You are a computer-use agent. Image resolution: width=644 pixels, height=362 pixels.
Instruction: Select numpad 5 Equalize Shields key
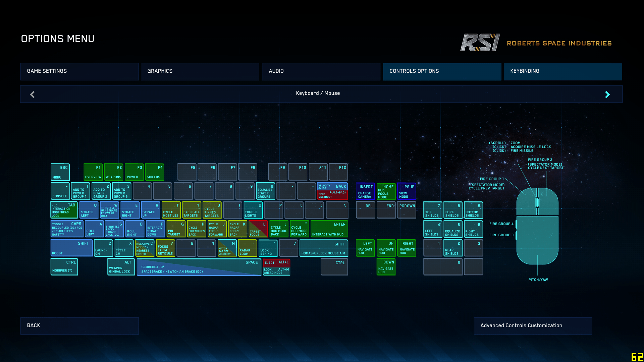point(453,229)
